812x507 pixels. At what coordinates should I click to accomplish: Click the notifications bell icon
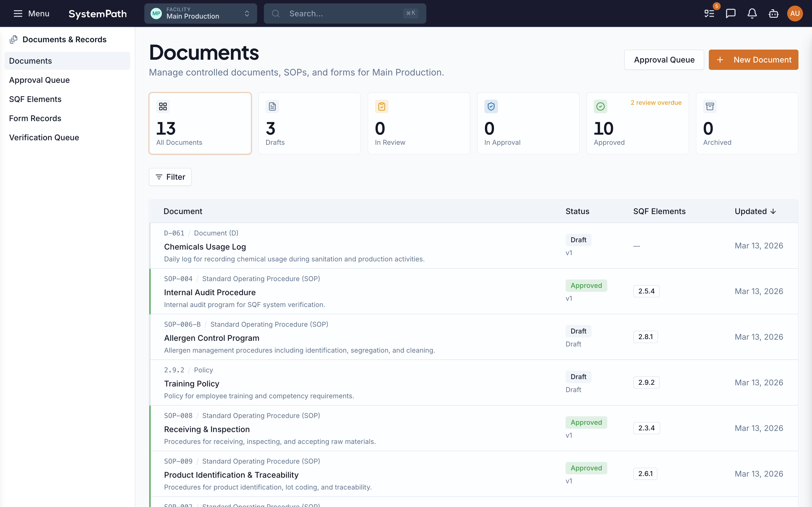(752, 14)
